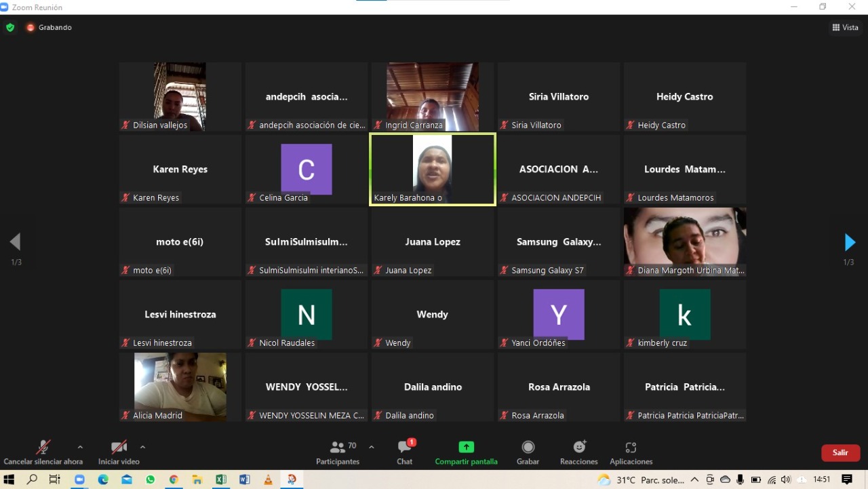
Task: Click the red Salir button
Action: tap(840, 452)
